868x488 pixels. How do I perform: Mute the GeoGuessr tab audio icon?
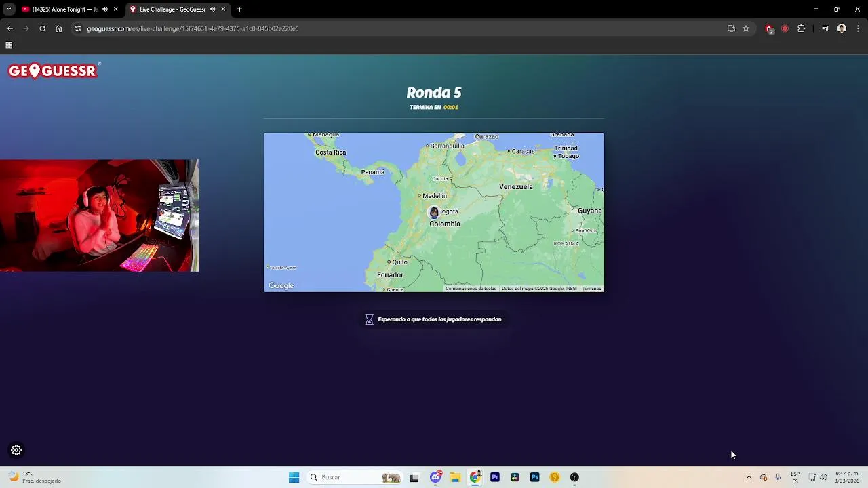pos(212,9)
